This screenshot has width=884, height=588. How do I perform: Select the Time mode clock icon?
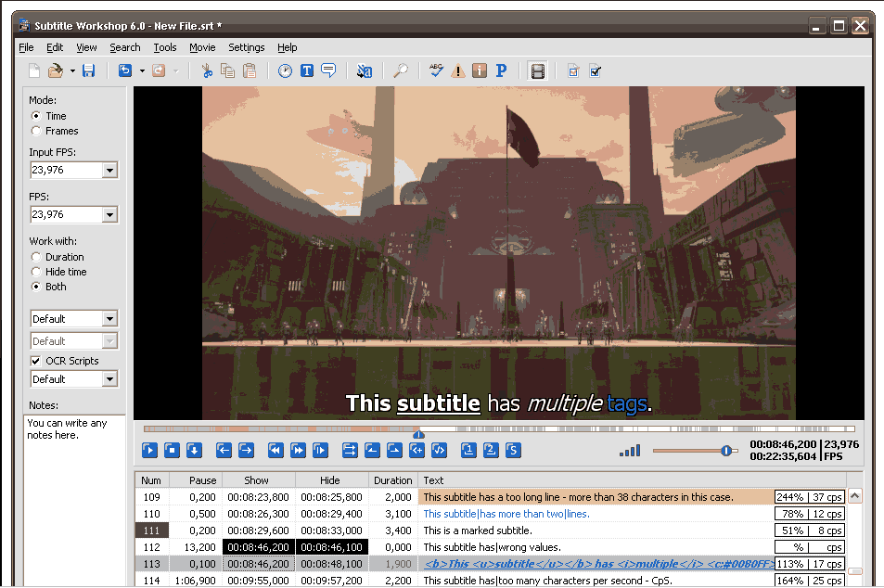coord(284,70)
